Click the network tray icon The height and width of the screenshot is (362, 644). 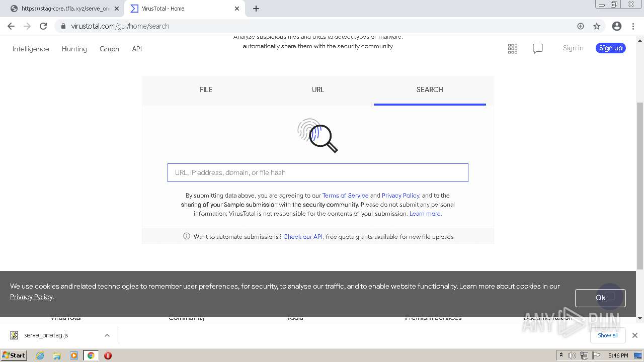pyautogui.click(x=584, y=355)
